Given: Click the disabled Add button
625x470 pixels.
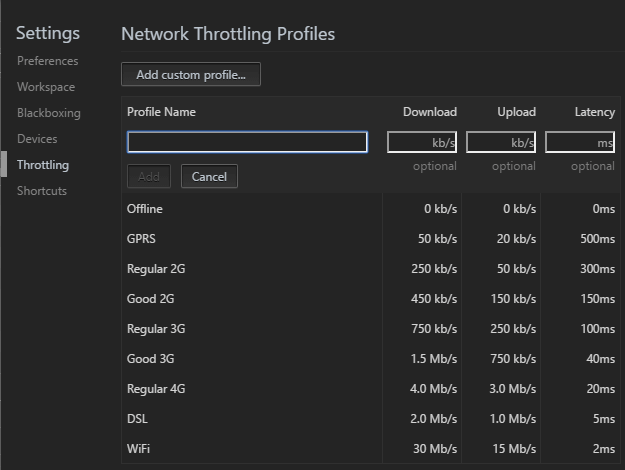Looking at the screenshot, I should click(x=149, y=177).
